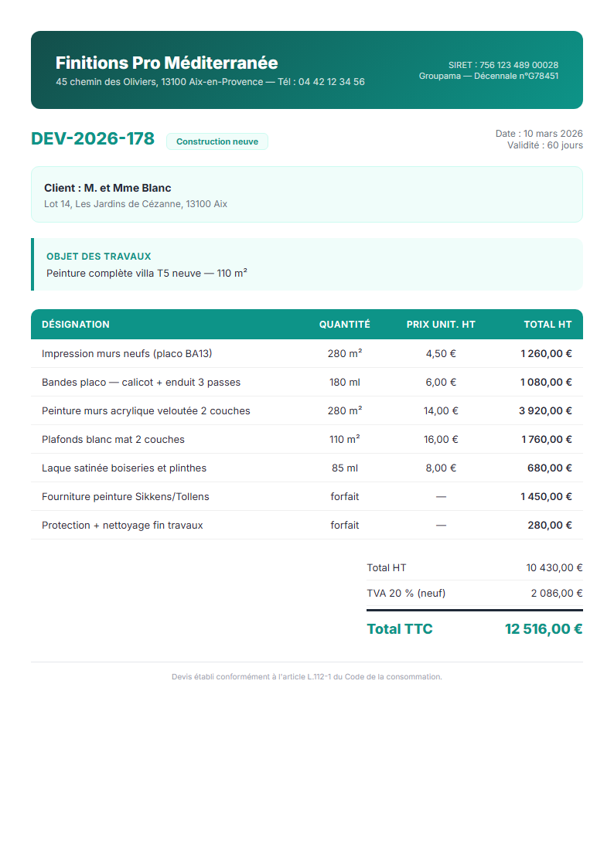
Task: Click the TVA 20 % (neuf) line
Action: [406, 593]
